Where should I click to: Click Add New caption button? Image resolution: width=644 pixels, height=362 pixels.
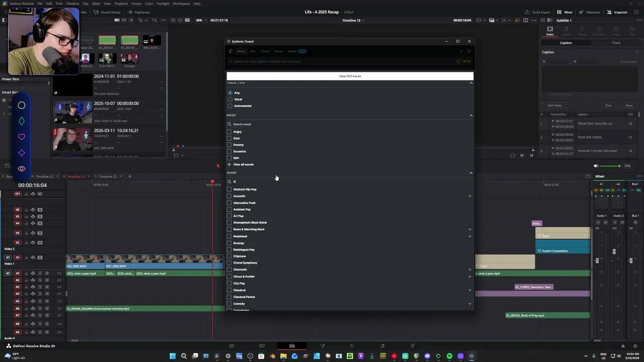tap(554, 106)
